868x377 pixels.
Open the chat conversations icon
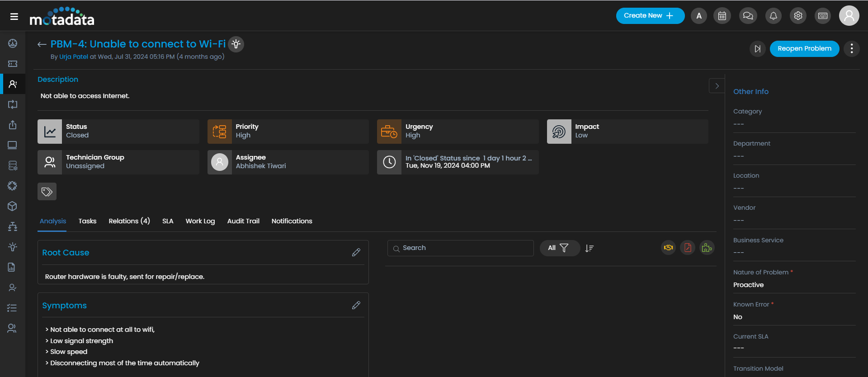tap(748, 16)
